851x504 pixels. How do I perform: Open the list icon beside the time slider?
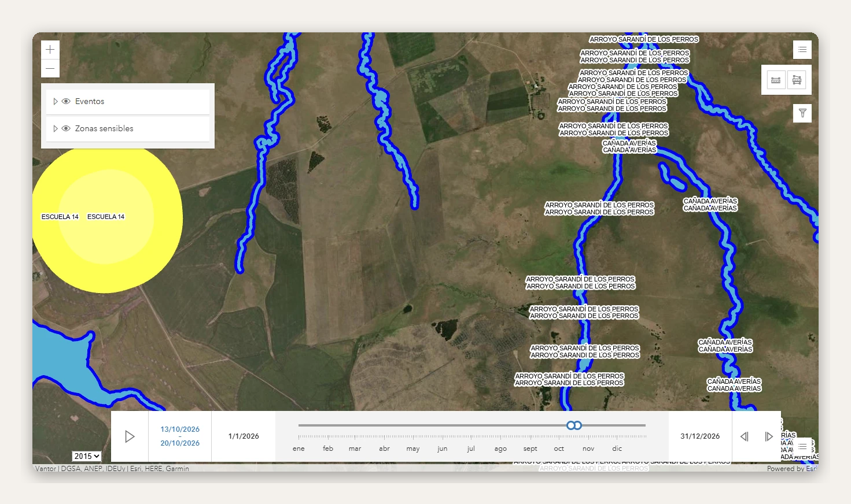click(802, 447)
